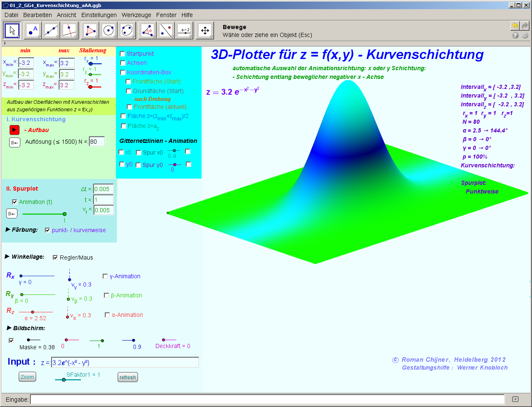The height and width of the screenshot is (407, 532).
Task: Open the input bar help dropdown
Action: tap(515, 399)
